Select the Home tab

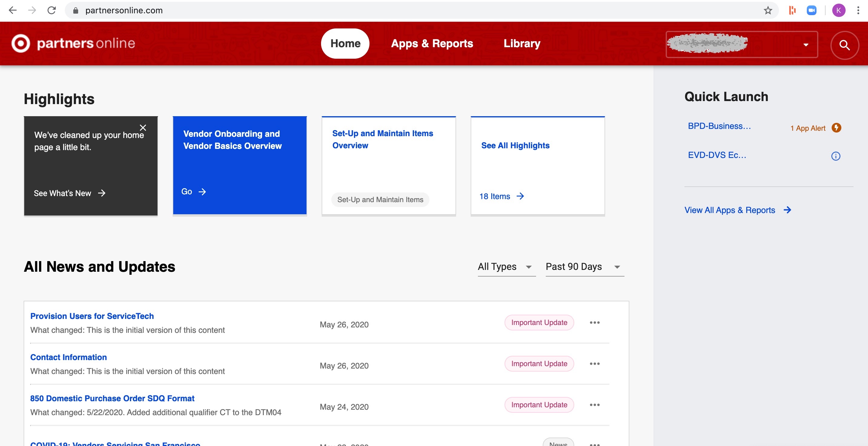click(345, 44)
